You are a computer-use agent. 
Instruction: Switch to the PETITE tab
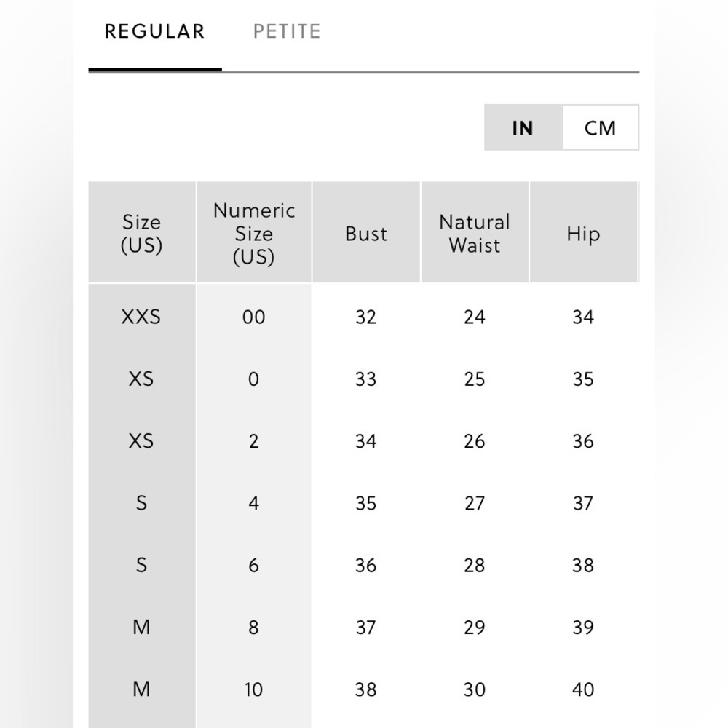tap(287, 31)
